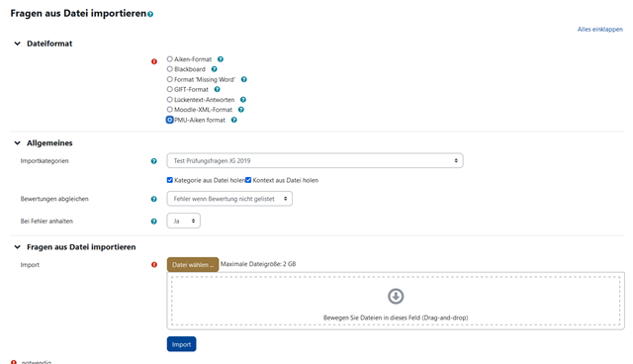
Task: Open Bei Fehler anhalten dropdown
Action: click(x=183, y=221)
